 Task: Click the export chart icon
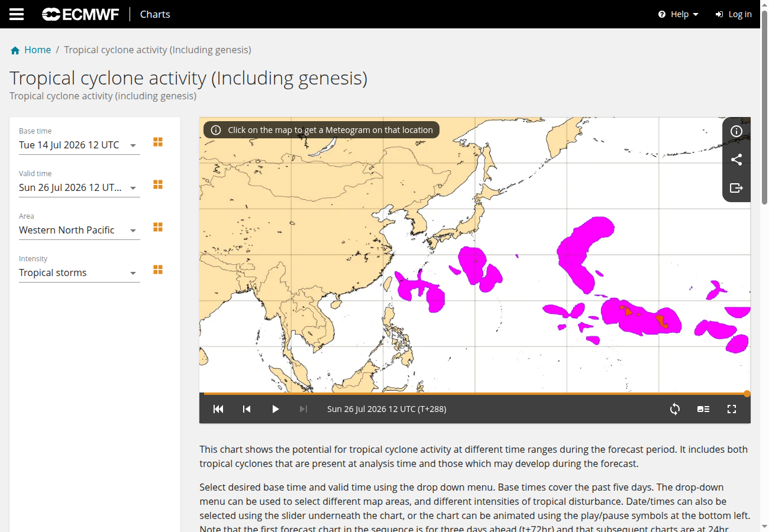(736, 188)
